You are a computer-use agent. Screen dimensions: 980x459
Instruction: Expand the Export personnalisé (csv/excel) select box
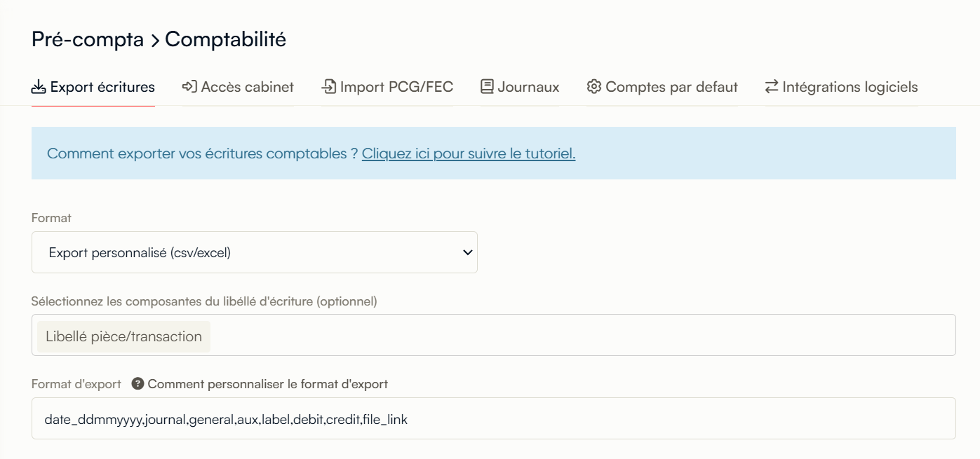pyautogui.click(x=254, y=253)
